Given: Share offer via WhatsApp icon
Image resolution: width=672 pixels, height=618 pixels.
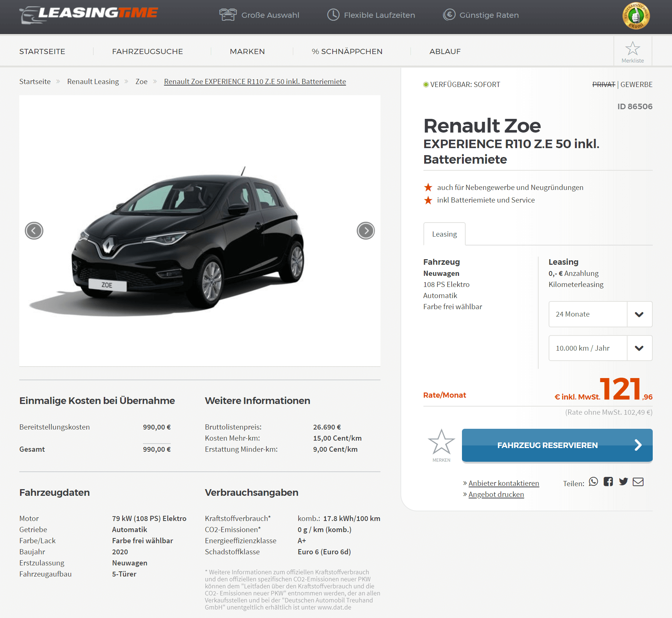Looking at the screenshot, I should pyautogui.click(x=593, y=481).
